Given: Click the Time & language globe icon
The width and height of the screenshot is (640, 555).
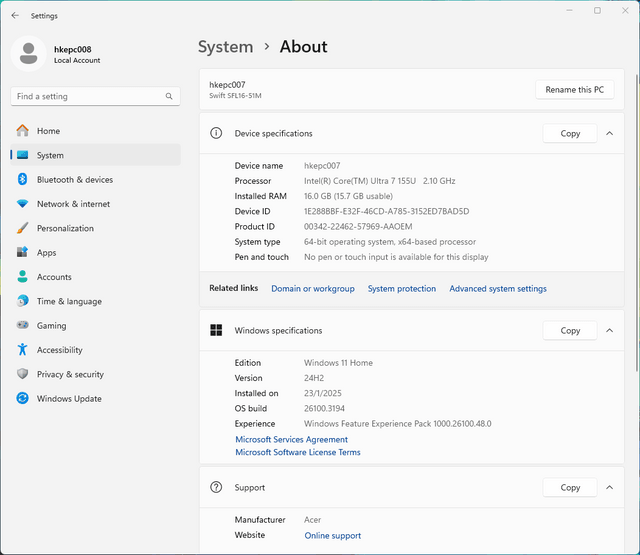Looking at the screenshot, I should pos(22,301).
